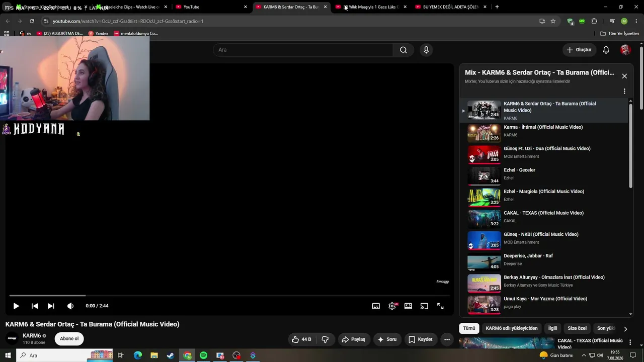This screenshot has height=362, width=644.
Task: Dislike the Ta Burama video
Action: [x=325, y=339]
